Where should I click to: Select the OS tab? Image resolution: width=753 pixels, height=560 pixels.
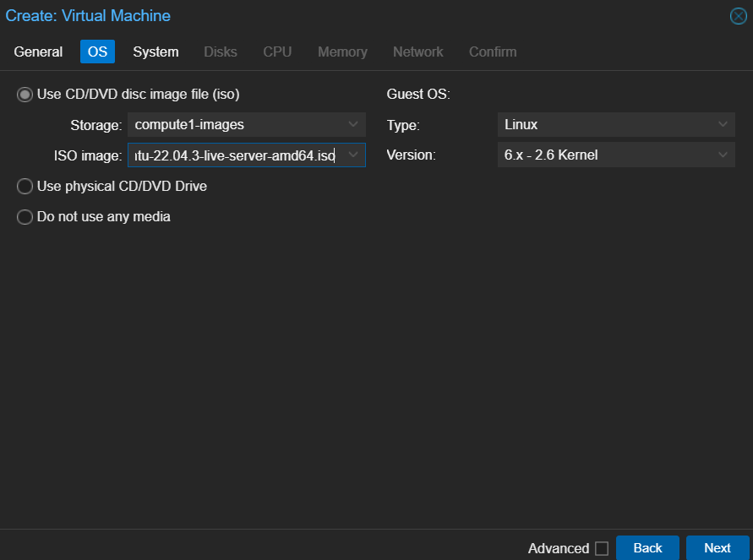[x=98, y=52]
